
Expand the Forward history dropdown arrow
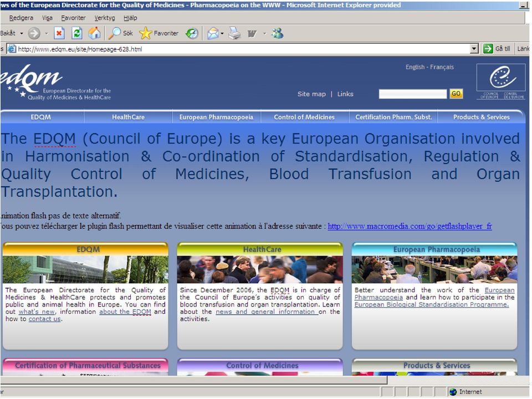[x=47, y=33]
